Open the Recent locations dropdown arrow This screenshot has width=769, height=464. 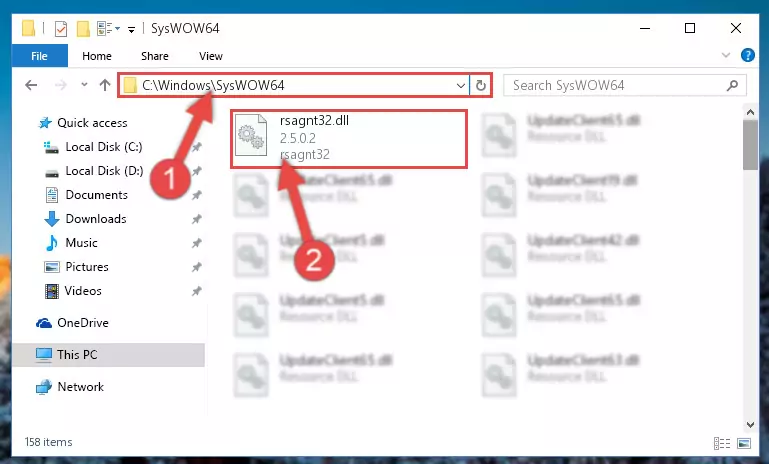84,85
